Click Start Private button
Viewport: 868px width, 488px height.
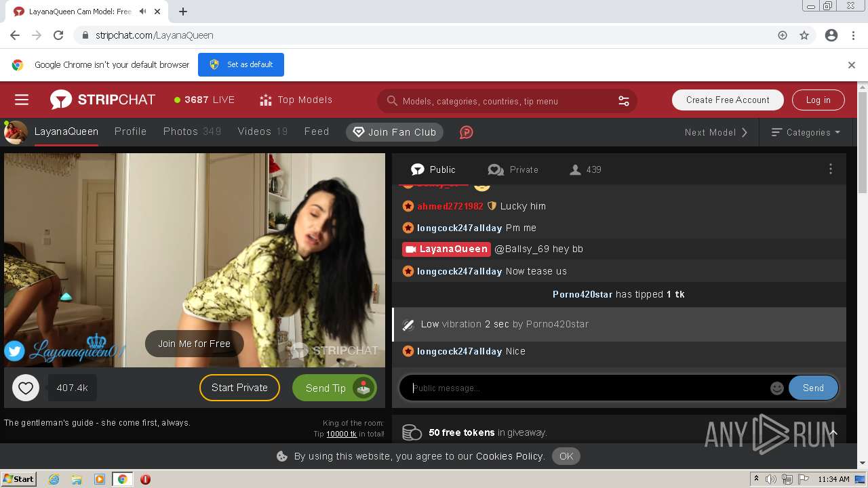tap(239, 388)
